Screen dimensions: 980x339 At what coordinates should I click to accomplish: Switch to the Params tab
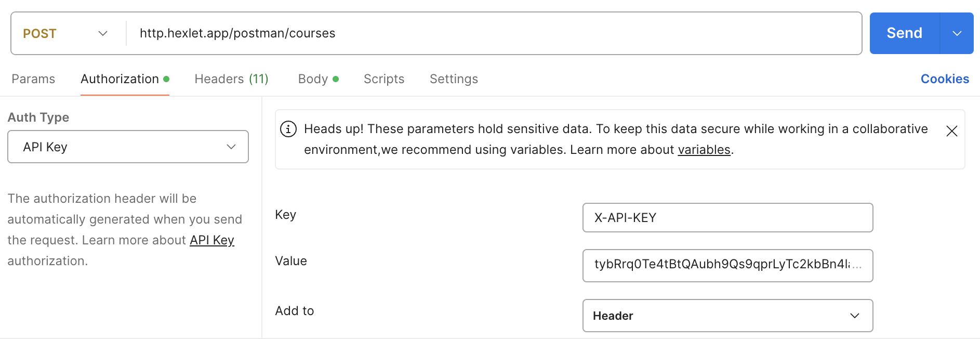[x=33, y=79]
